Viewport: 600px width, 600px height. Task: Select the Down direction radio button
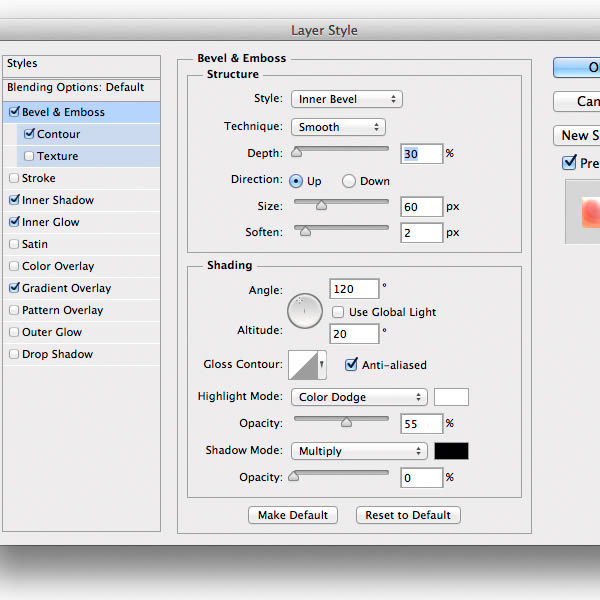pos(349,181)
